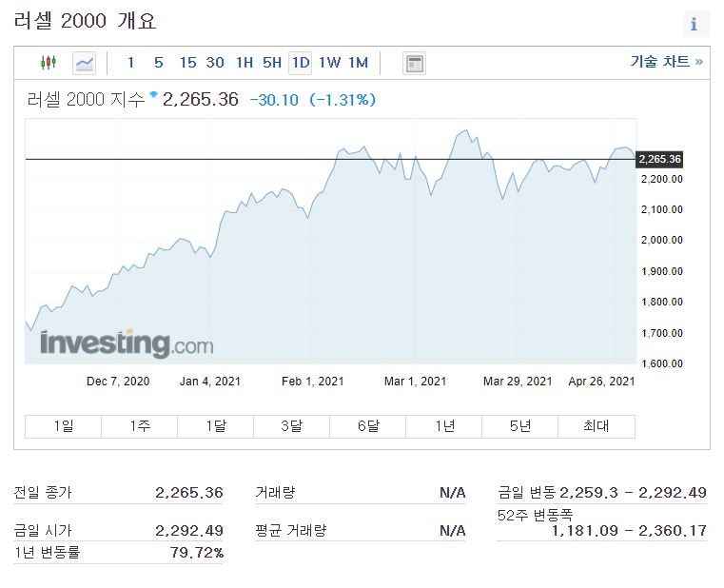Screen dimensions: 724x588
Task: Click the 거래량 N/A value
Action: [453, 493]
